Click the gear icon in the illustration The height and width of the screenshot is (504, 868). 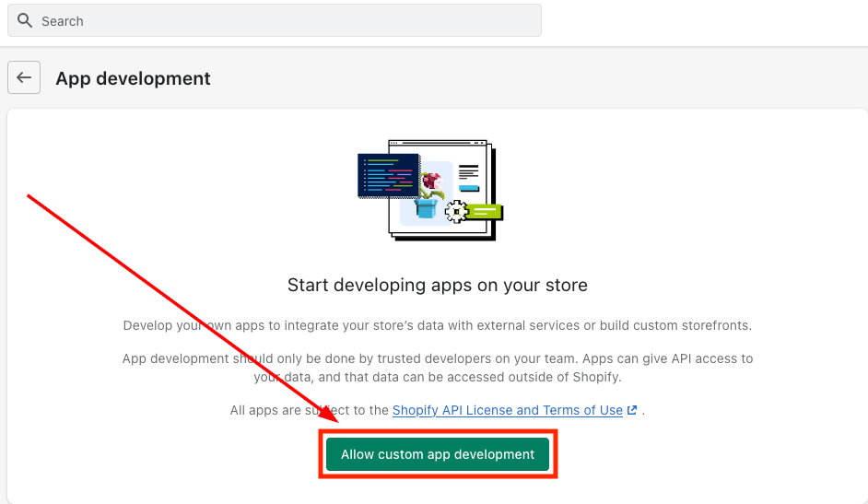pos(454,212)
